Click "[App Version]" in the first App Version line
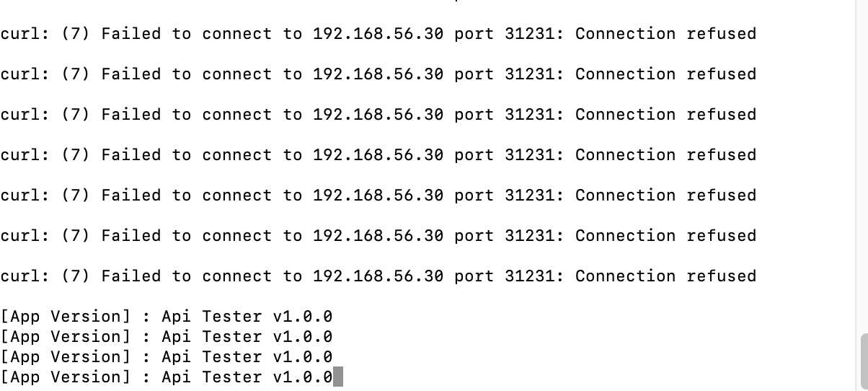This screenshot has width=868, height=391. 66,317
